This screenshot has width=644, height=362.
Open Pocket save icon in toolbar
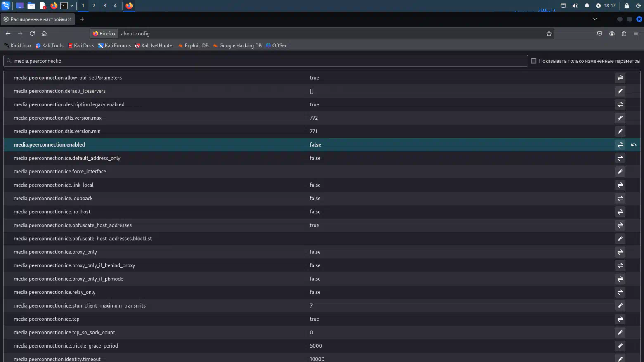click(x=599, y=34)
